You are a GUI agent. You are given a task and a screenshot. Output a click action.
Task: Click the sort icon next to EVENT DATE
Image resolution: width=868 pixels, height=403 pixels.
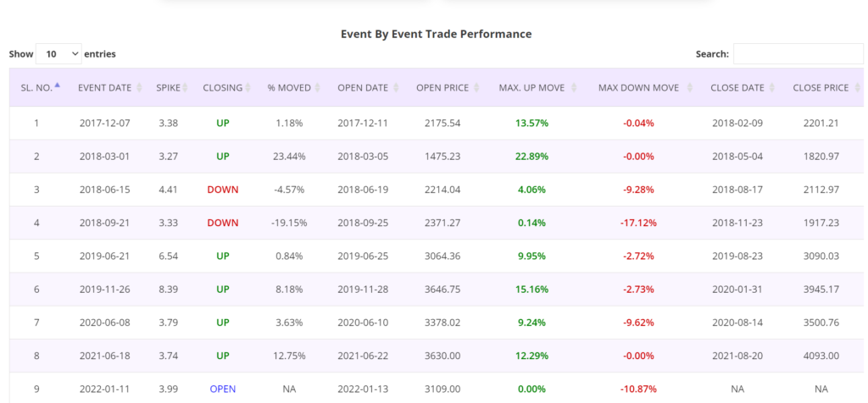[x=140, y=87]
